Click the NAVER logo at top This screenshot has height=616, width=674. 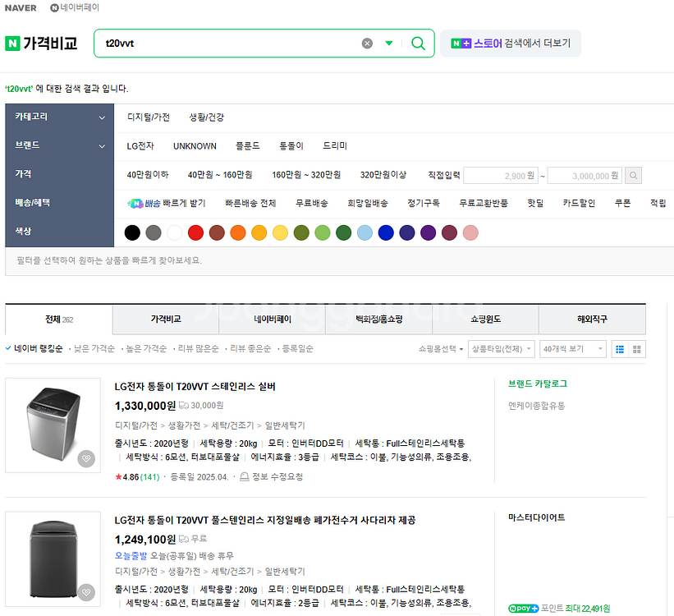pos(21,7)
